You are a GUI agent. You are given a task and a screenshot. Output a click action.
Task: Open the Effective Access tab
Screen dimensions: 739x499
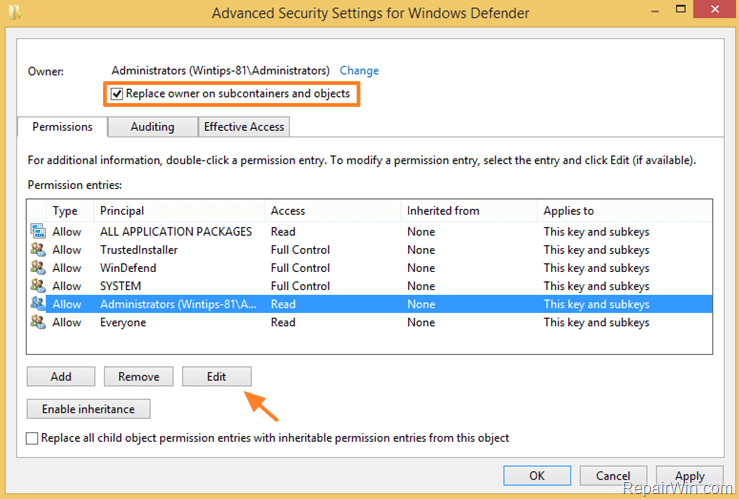tap(244, 127)
